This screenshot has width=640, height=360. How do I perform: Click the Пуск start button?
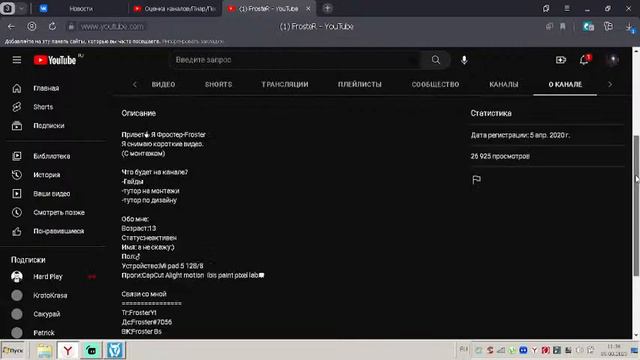13,350
